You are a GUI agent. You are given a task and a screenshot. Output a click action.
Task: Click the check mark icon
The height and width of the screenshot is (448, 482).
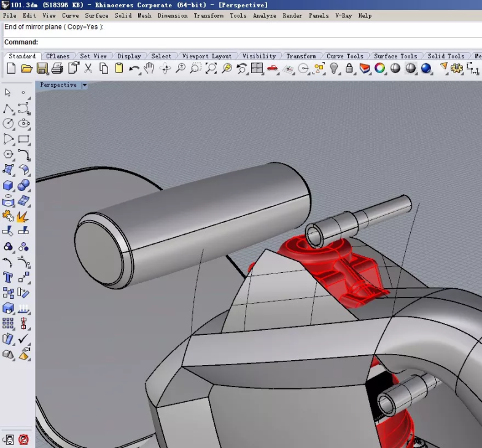pos(23,339)
